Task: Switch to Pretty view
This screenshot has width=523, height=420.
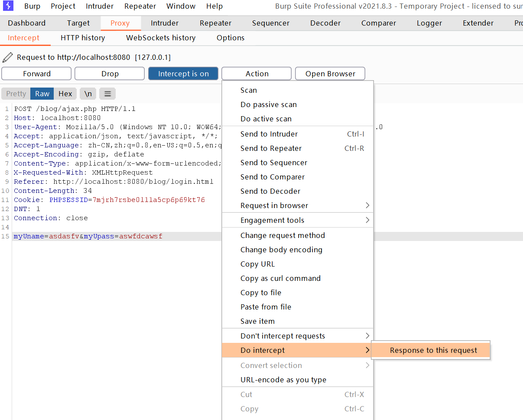Action: click(16, 94)
